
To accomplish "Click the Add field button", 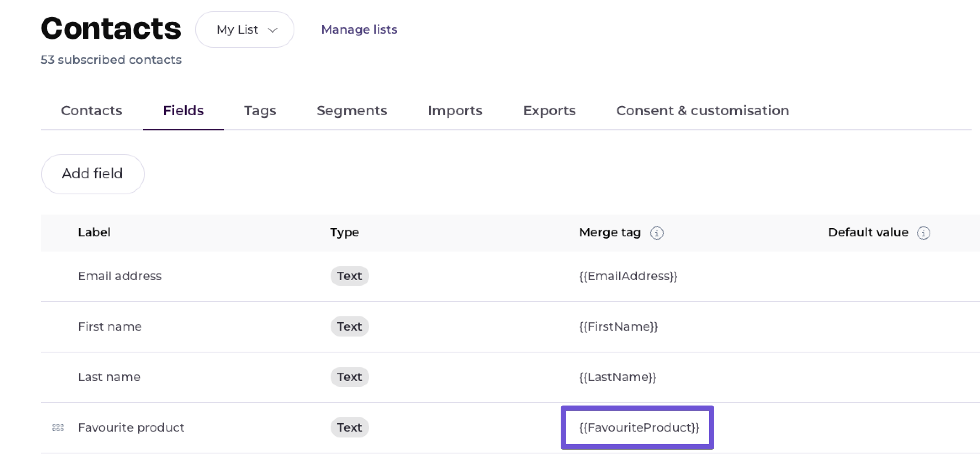I will click(93, 174).
